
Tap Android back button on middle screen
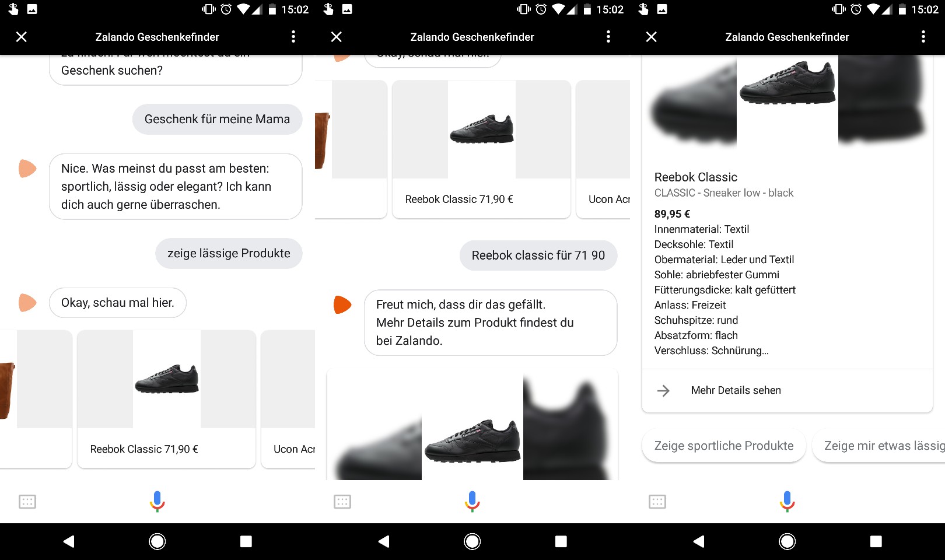[384, 541]
